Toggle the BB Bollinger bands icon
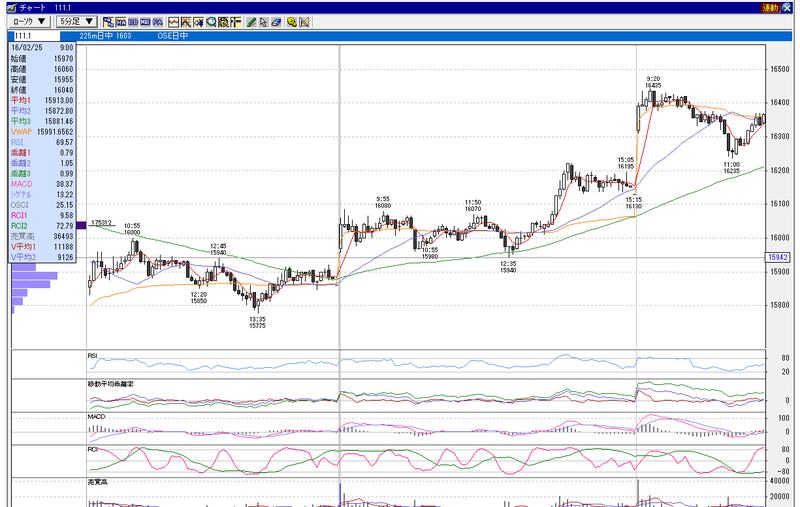 point(133,22)
